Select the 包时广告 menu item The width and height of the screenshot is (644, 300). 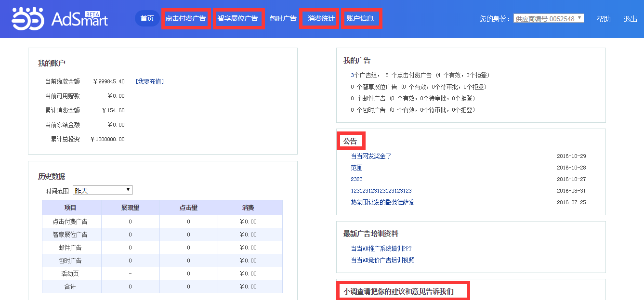283,19
